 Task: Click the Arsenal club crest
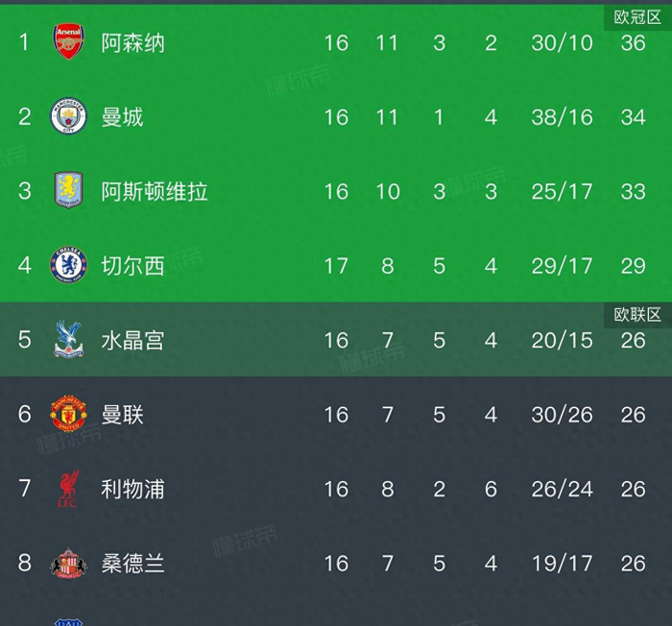coord(68,42)
